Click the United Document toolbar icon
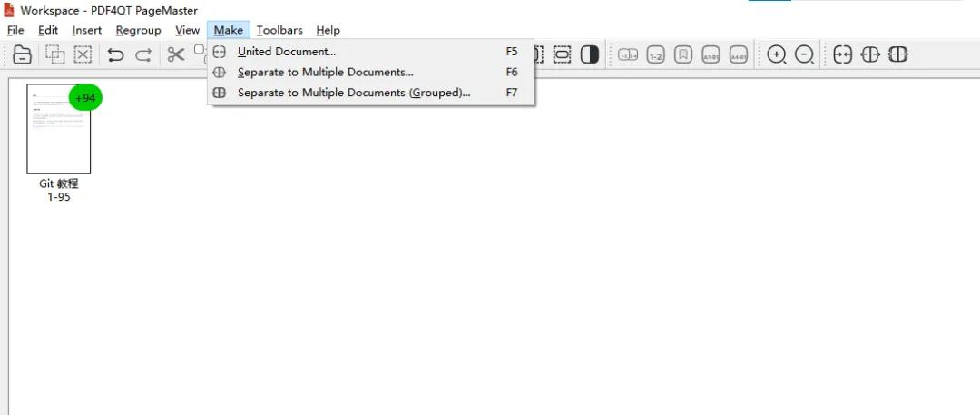980x415 pixels. tap(842, 55)
